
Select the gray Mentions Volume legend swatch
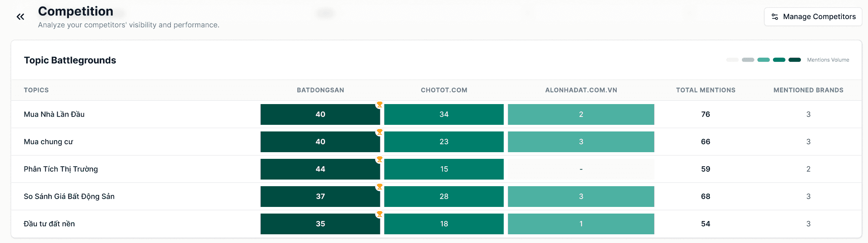(x=748, y=60)
